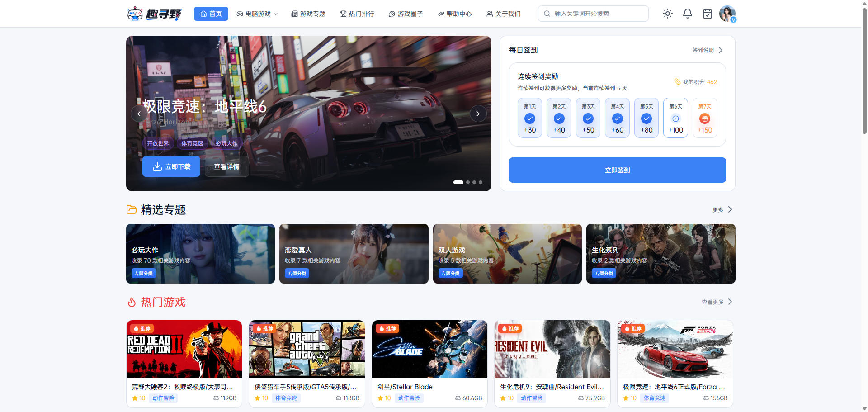Click chevron beside 查看更多
This screenshot has height=412, width=868.
click(730, 302)
